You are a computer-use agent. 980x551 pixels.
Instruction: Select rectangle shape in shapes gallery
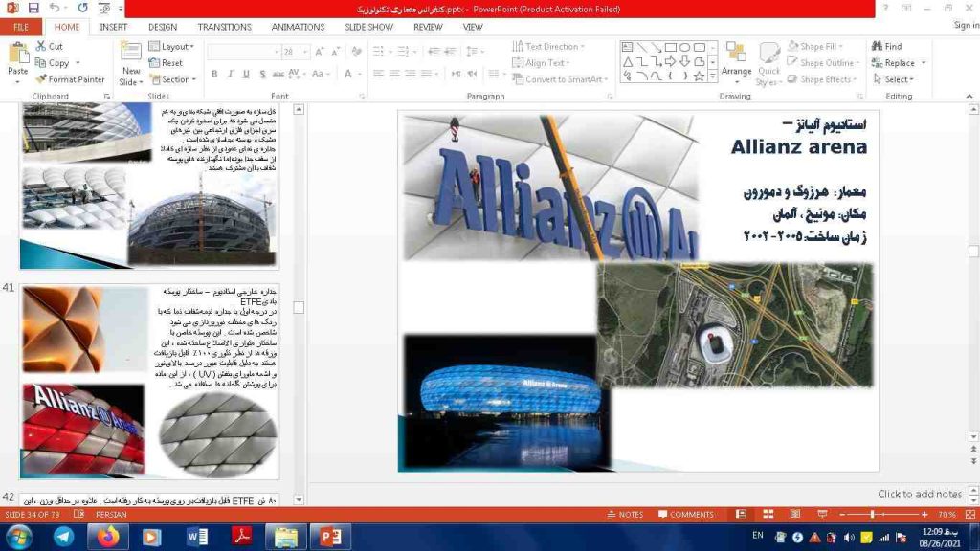point(671,48)
